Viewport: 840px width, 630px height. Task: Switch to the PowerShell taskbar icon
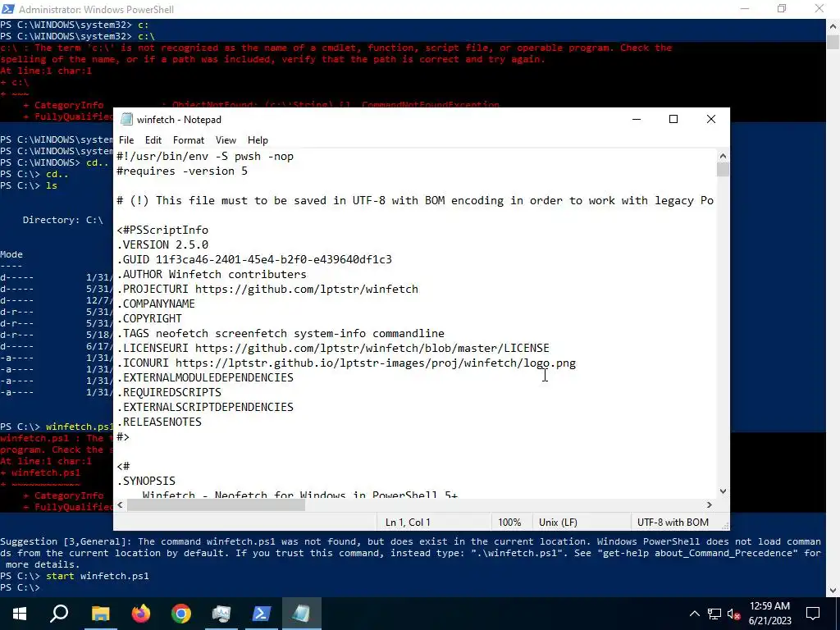pos(262,614)
